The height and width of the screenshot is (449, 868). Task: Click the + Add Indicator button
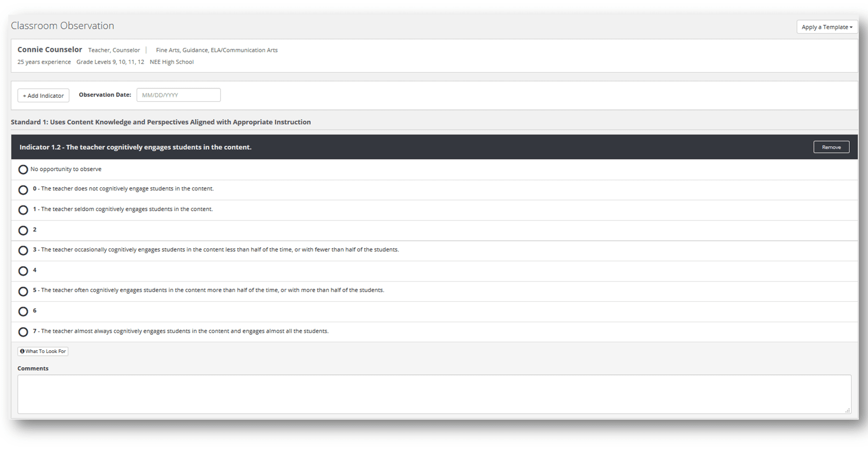[43, 95]
